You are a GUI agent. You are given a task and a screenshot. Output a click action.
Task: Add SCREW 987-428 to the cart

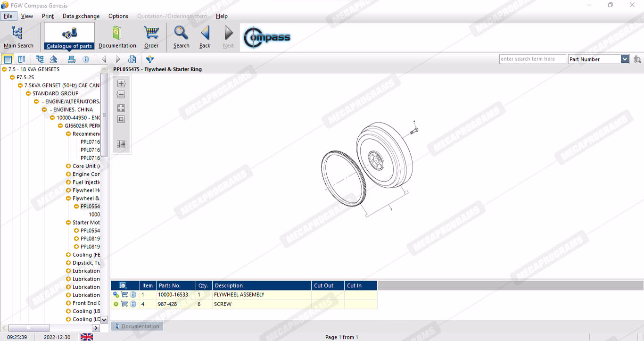[x=124, y=304]
